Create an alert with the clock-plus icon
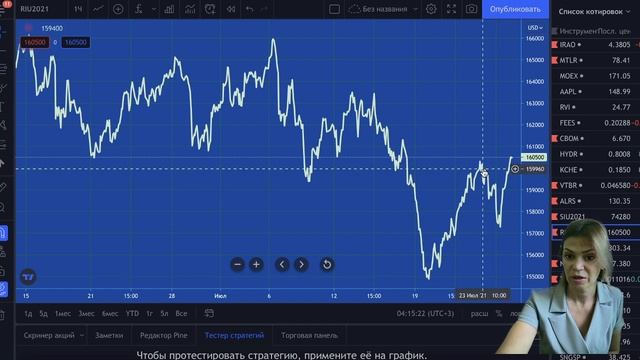The width and height of the screenshot is (640, 360). (210, 9)
